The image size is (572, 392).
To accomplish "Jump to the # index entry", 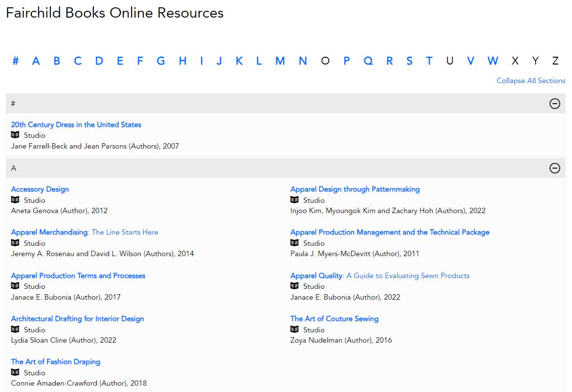I will pos(15,61).
